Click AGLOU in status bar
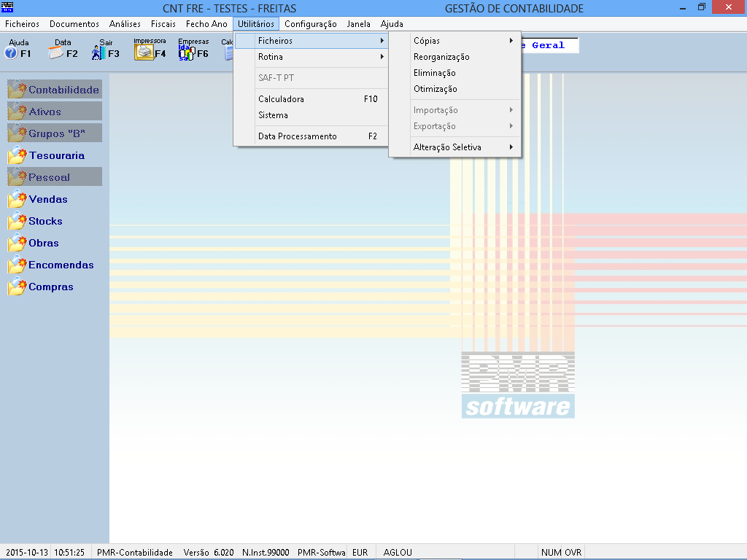This screenshot has height=560, width=747. coord(398,553)
